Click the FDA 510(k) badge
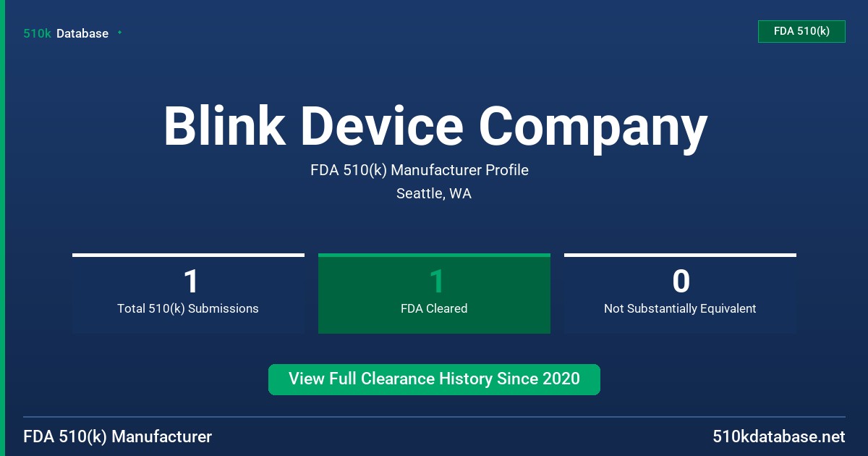The width and height of the screenshot is (868, 456). 801,31
